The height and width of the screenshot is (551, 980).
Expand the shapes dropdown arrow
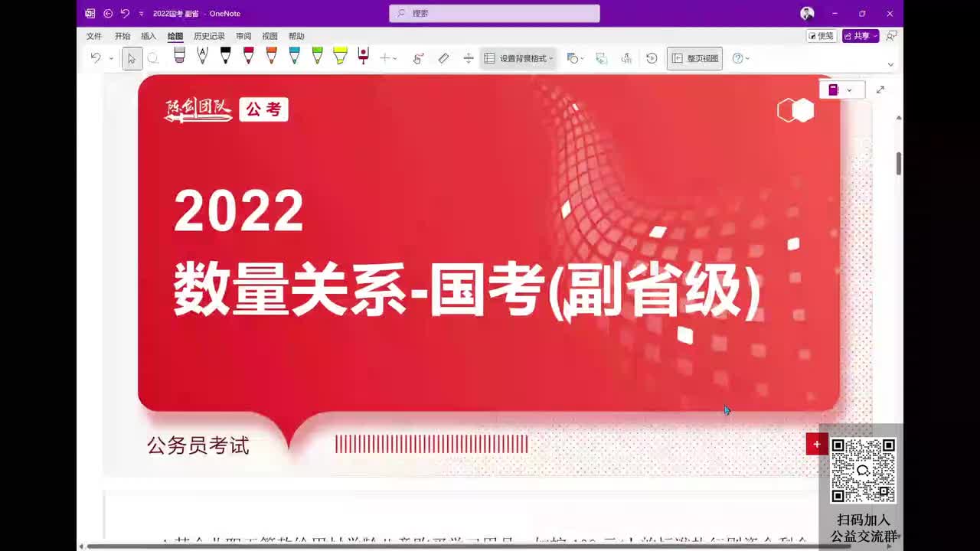pos(583,58)
